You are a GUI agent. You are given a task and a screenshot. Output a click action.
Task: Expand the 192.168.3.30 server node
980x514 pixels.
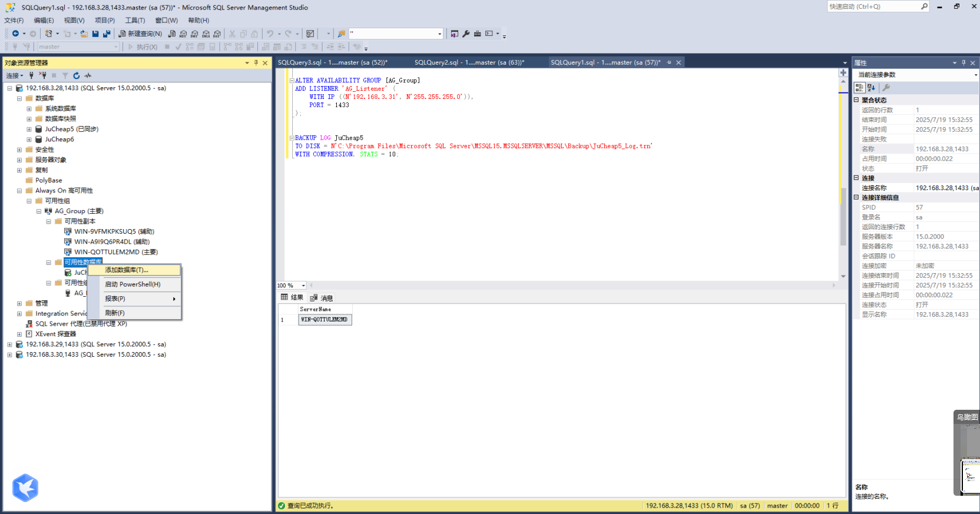click(9, 355)
